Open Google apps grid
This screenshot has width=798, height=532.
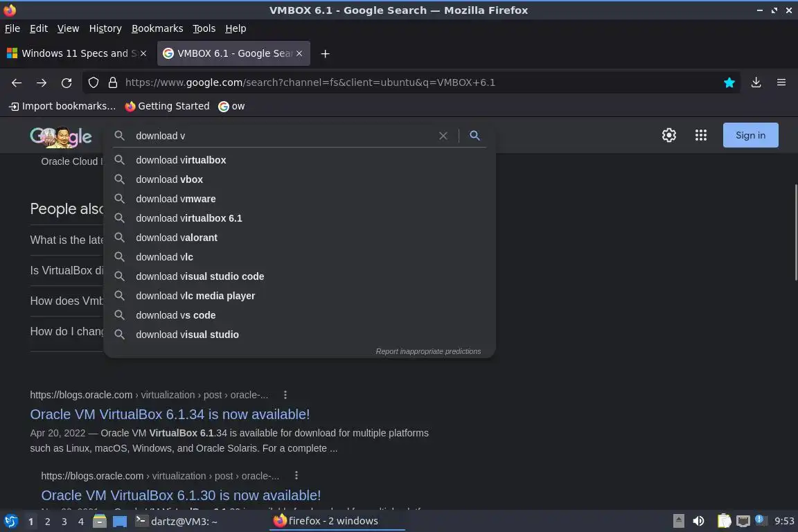(701, 135)
